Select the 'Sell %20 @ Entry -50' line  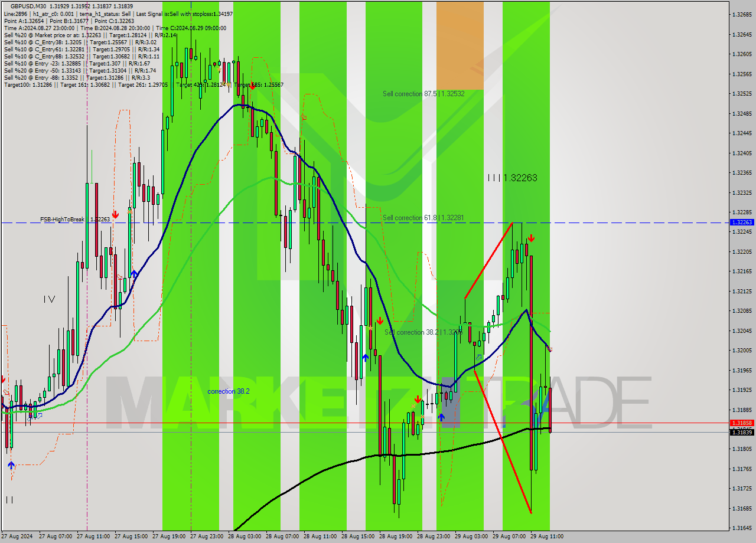tap(80, 70)
